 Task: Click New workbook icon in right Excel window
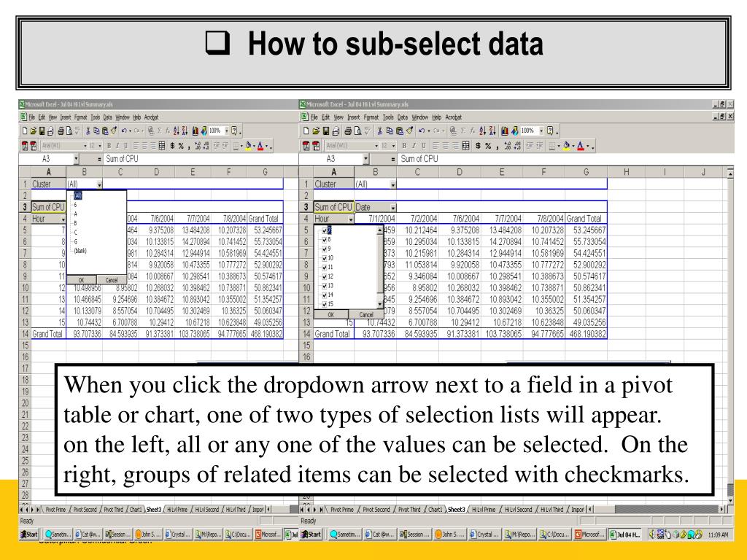[306, 131]
